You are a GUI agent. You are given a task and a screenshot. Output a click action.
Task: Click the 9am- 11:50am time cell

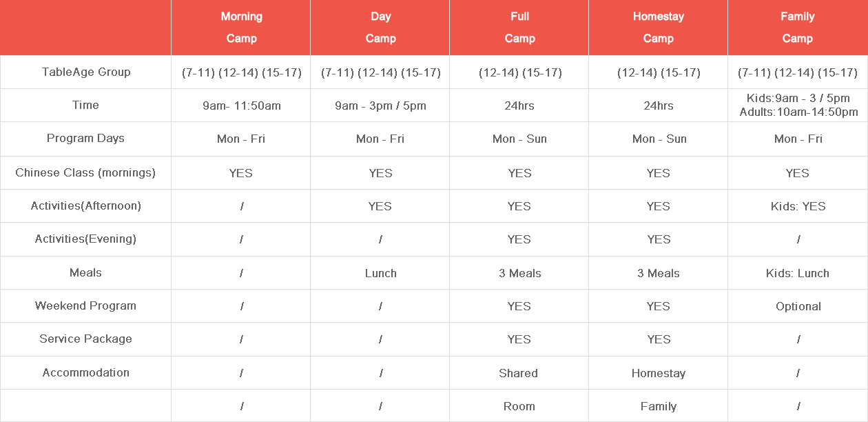(241, 105)
